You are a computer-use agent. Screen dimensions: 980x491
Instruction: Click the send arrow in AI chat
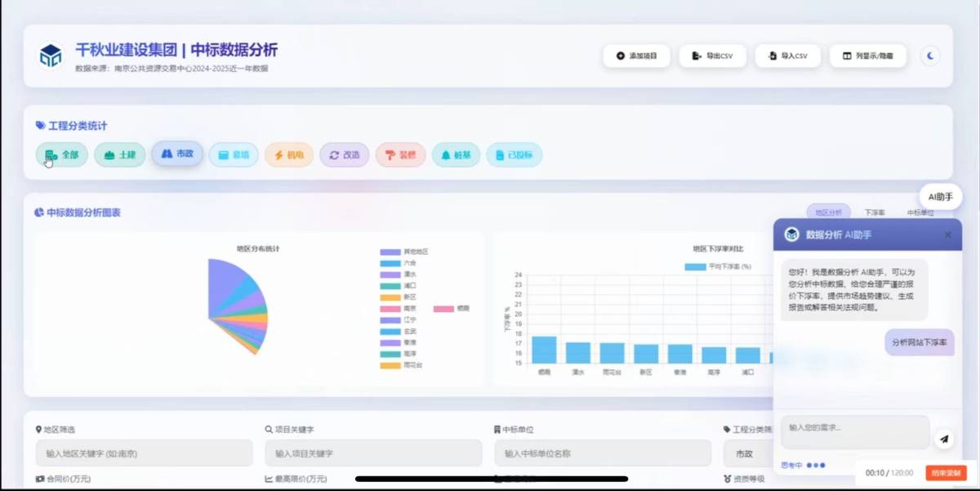tap(943, 439)
